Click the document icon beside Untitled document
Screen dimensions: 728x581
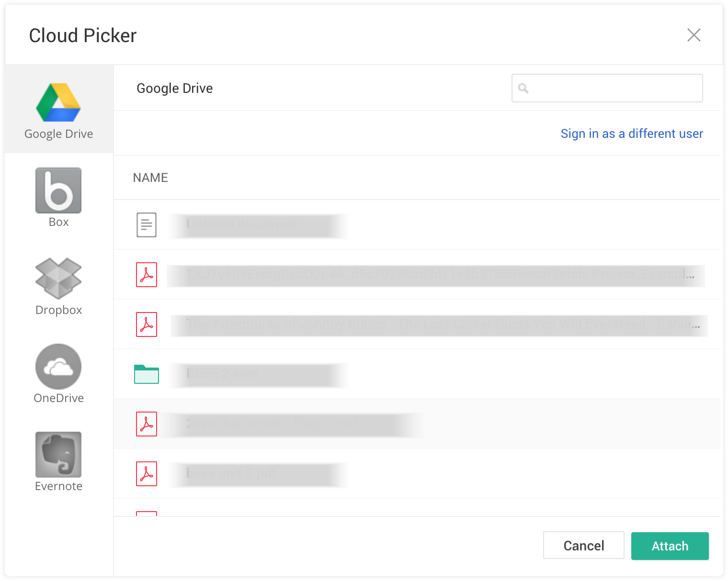click(147, 225)
